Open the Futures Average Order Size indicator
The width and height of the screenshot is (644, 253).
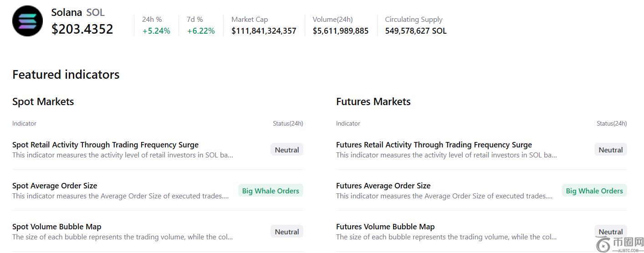383,186
